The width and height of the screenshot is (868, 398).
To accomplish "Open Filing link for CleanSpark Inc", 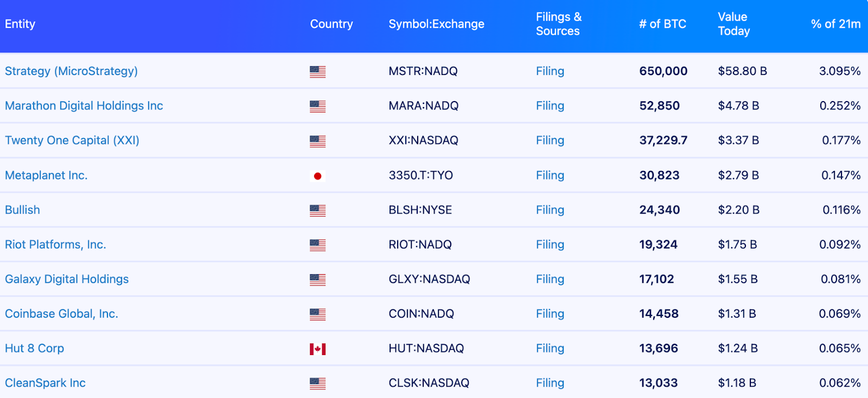I will 550,383.
